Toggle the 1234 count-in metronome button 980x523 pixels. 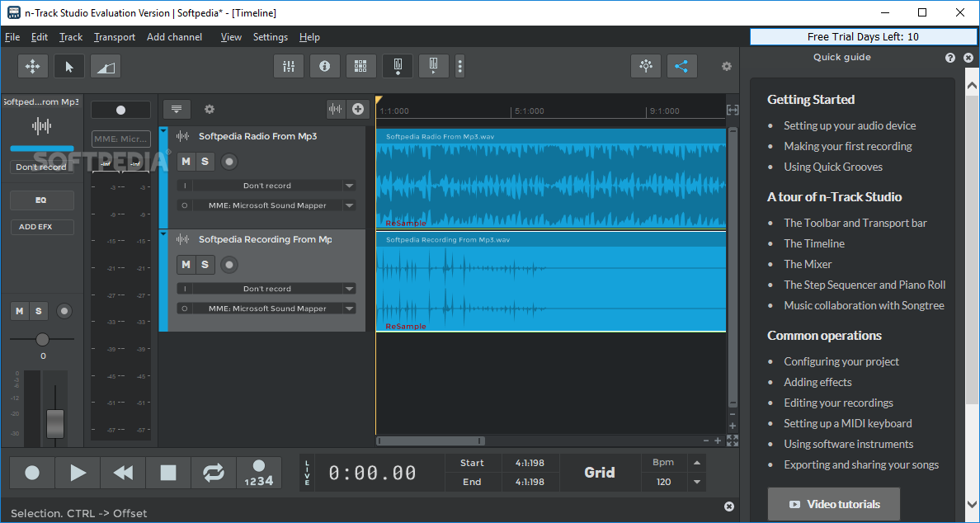click(259, 473)
